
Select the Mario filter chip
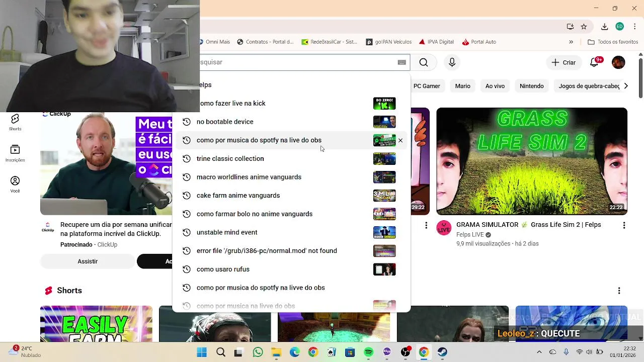[x=462, y=86]
